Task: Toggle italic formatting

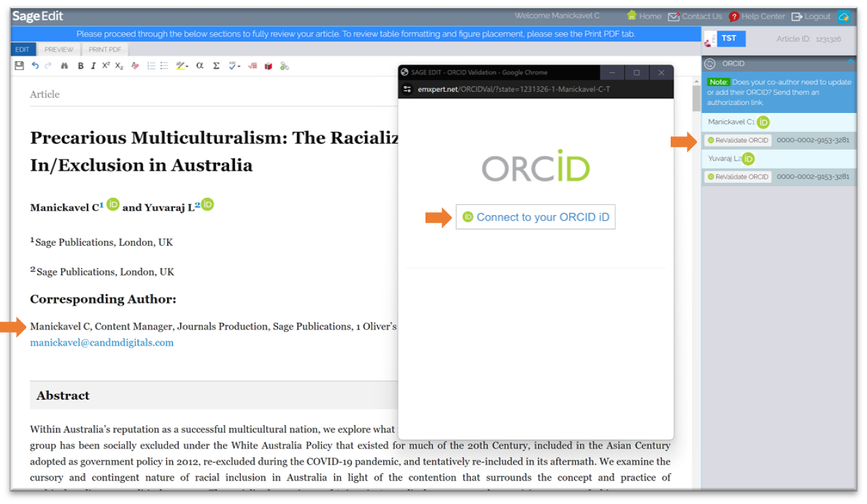Action: pos(93,66)
